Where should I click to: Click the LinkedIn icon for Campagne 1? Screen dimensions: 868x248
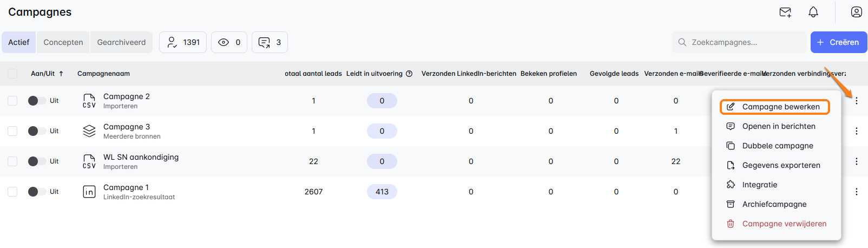click(89, 192)
